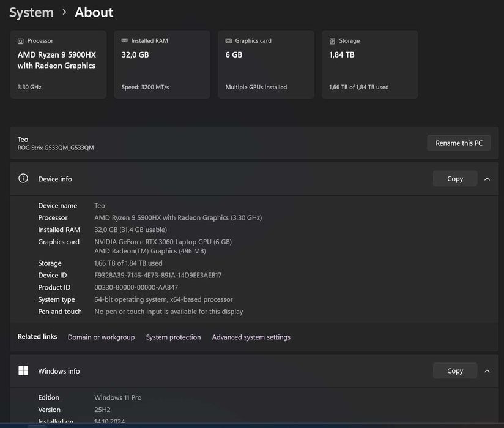
Task: Click the breadcrumb separator arrow after System
Action: click(x=64, y=12)
